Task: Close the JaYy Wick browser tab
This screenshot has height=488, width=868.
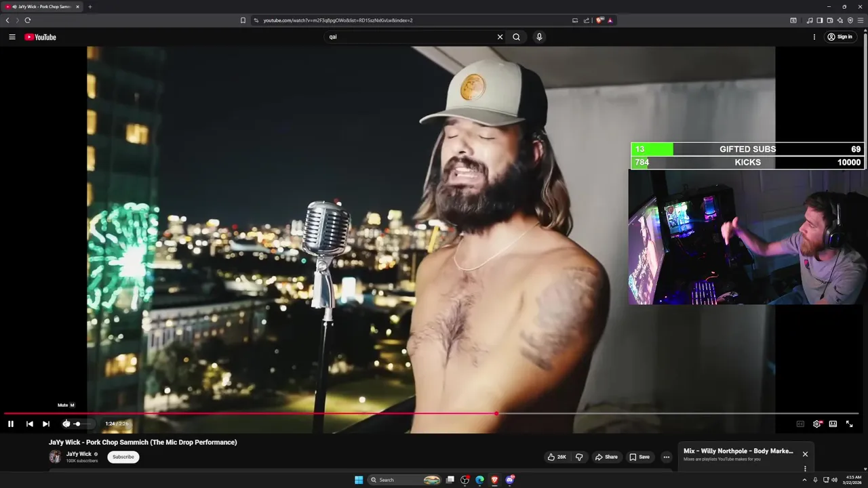Action: click(77, 7)
